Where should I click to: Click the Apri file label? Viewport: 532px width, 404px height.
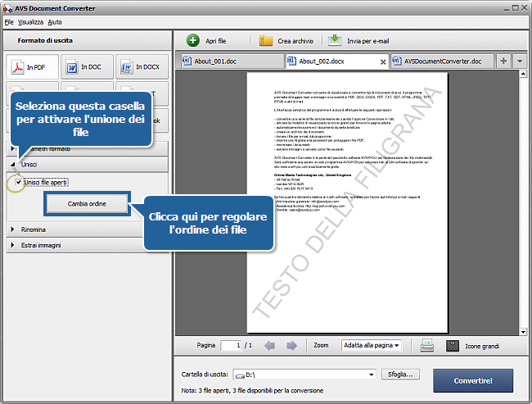215,41
